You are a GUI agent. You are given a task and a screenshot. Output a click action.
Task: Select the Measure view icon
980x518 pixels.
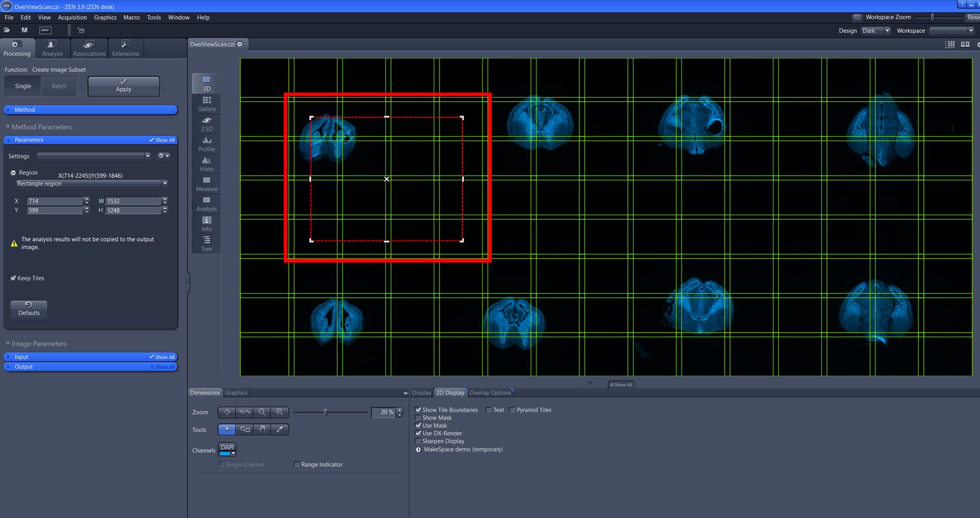(206, 183)
